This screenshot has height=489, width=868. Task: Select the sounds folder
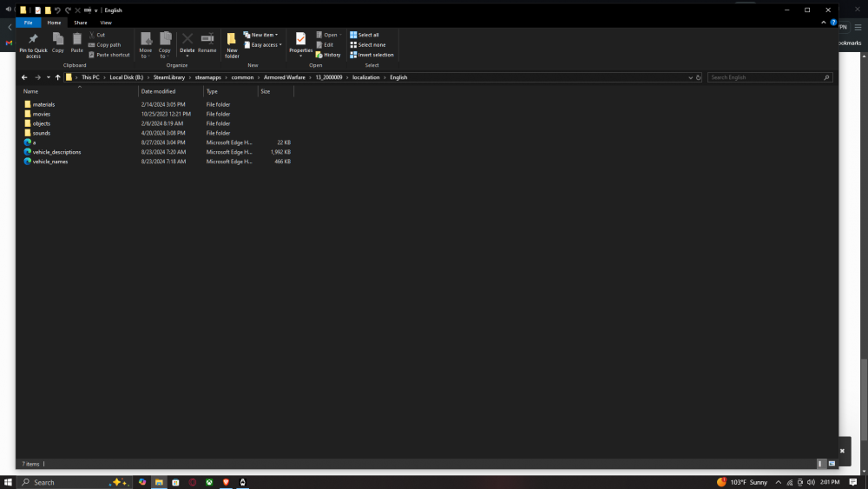42,133
